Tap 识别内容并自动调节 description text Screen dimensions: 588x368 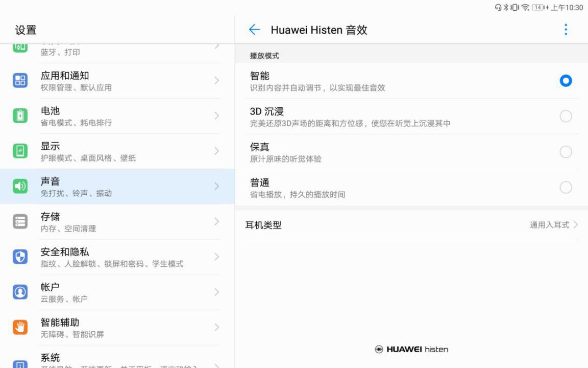tap(317, 88)
